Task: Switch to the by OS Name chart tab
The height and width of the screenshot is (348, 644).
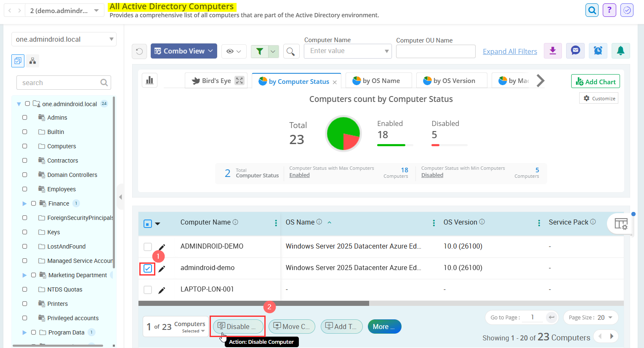Action: pos(378,80)
